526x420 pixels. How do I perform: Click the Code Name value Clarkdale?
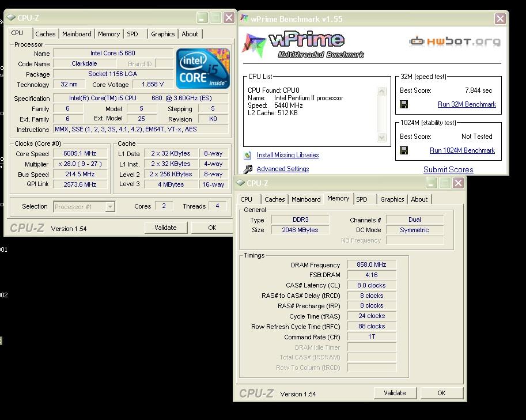click(x=84, y=63)
